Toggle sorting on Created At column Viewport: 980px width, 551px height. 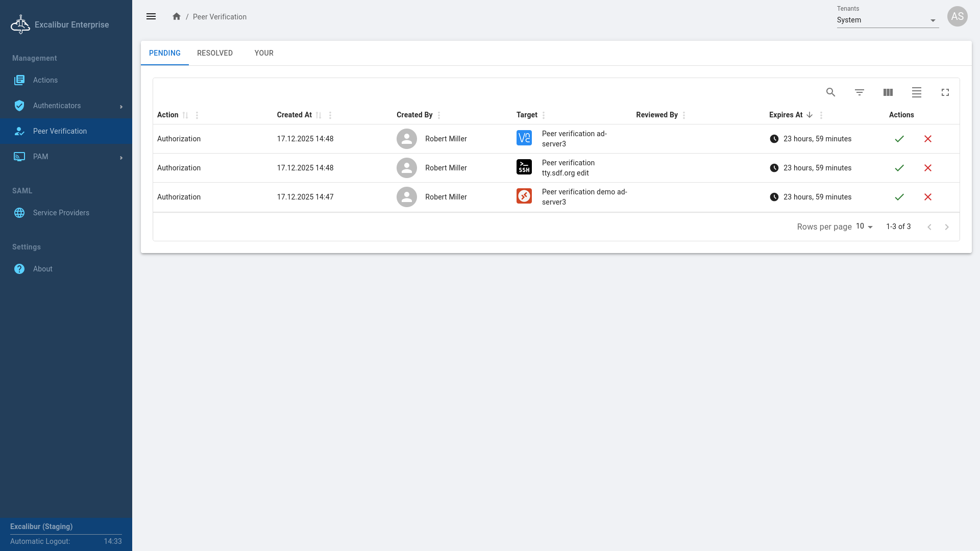318,115
